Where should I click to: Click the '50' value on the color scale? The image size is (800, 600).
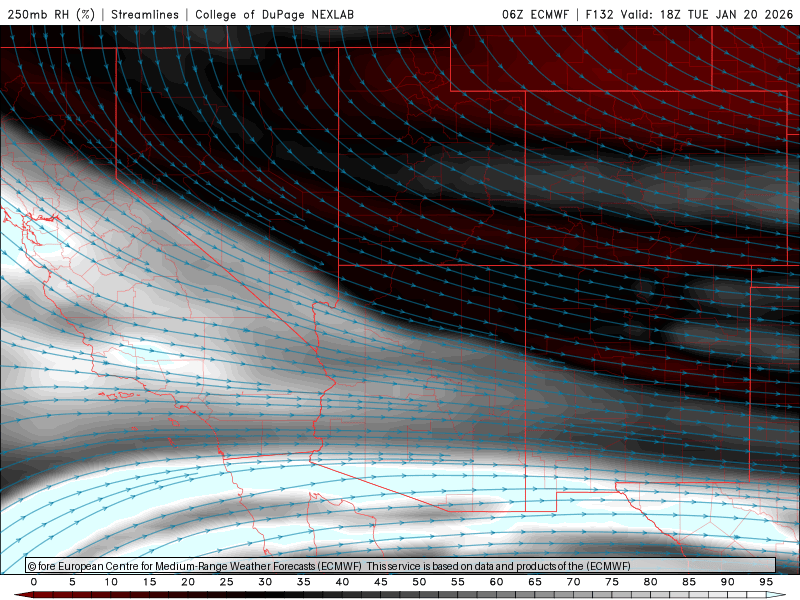point(419,582)
